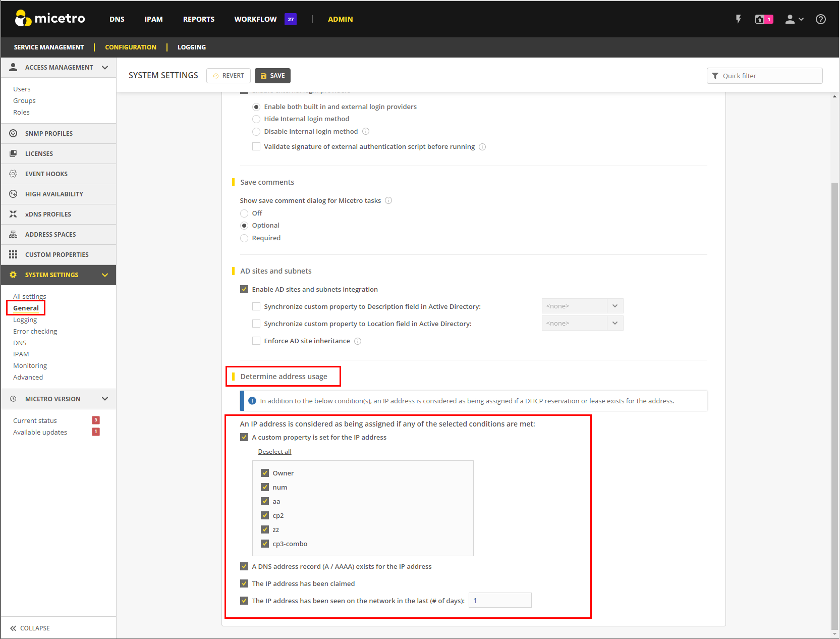Click the Deselect all link
The width and height of the screenshot is (840, 639).
274,452
